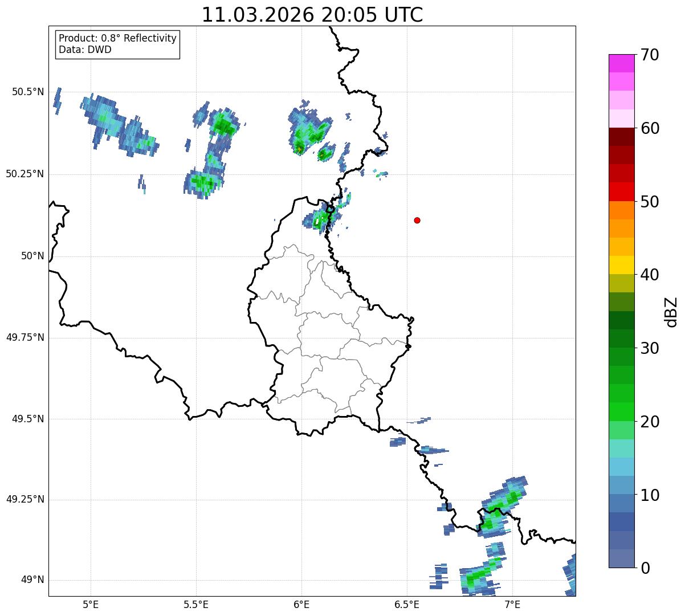
Task: Click the 6.5°E longitude label
Action: pos(407,604)
